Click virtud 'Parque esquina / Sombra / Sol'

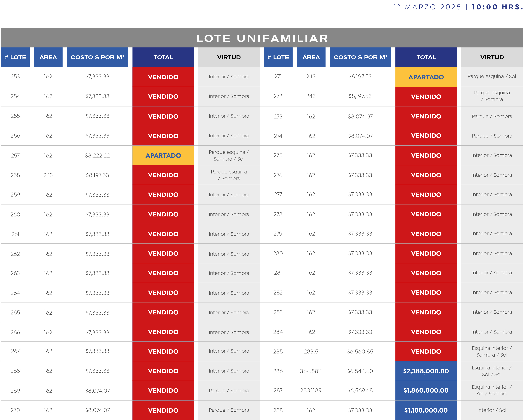pos(229,155)
